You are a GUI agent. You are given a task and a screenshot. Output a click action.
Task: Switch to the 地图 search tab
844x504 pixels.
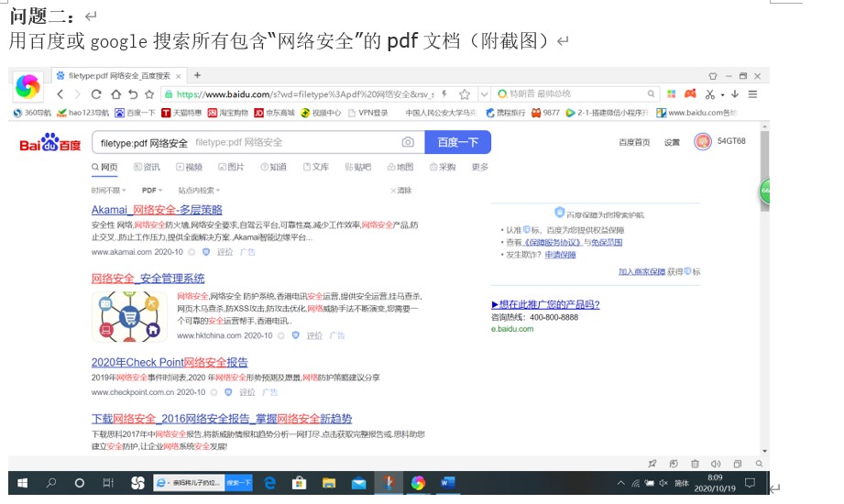[x=400, y=167]
